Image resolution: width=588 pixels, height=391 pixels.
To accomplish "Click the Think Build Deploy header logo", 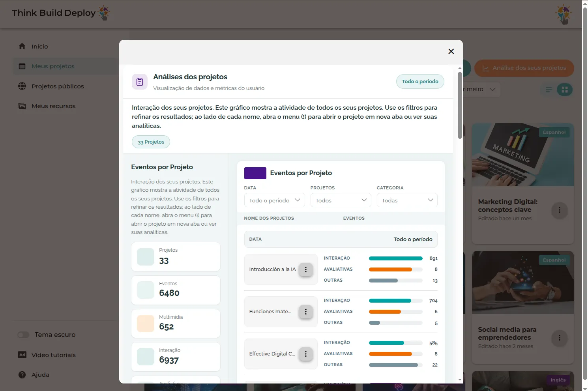I will [61, 13].
